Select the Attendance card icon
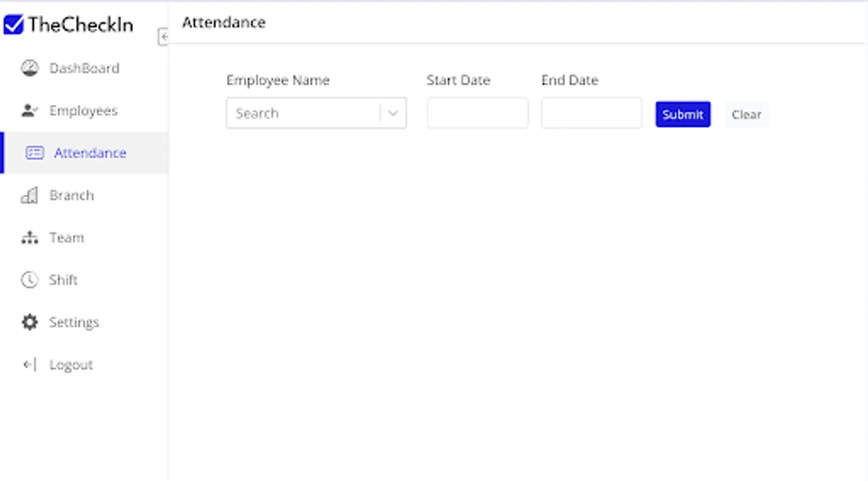 pos(34,153)
